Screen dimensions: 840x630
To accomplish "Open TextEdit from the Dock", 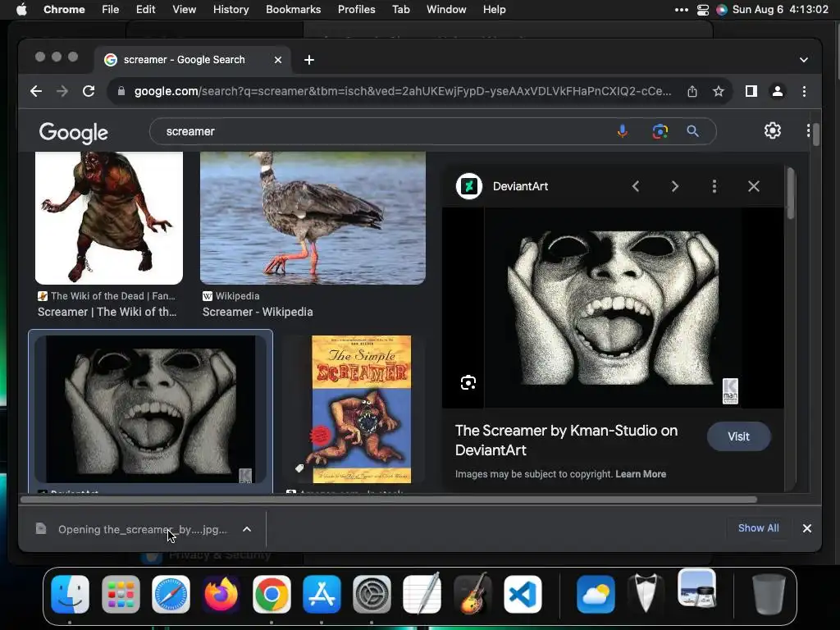I will coord(422,594).
